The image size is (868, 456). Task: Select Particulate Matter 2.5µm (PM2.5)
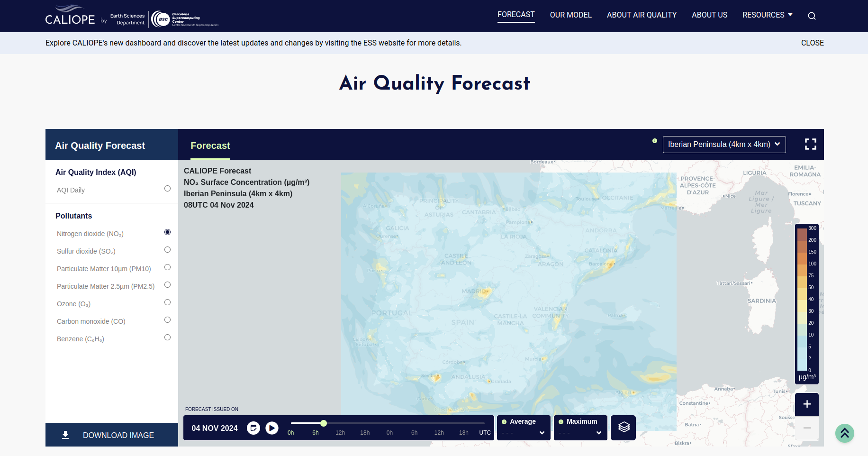167,285
